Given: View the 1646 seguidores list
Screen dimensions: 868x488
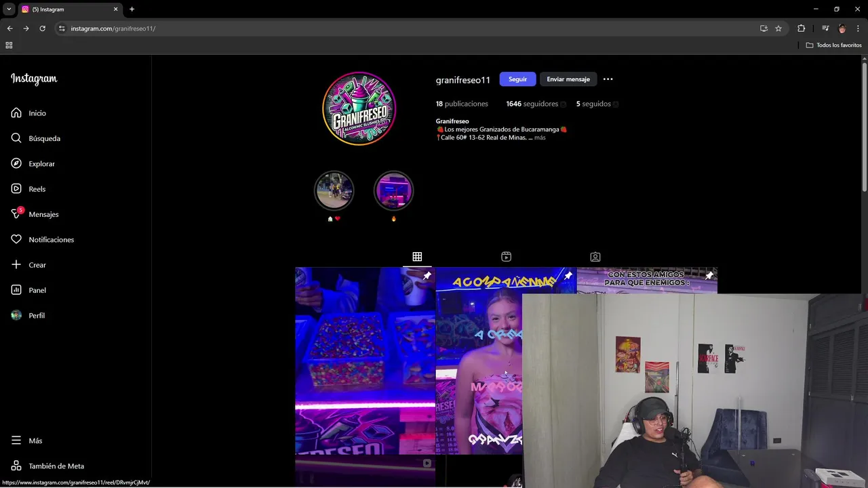Looking at the screenshot, I should pyautogui.click(x=532, y=104).
